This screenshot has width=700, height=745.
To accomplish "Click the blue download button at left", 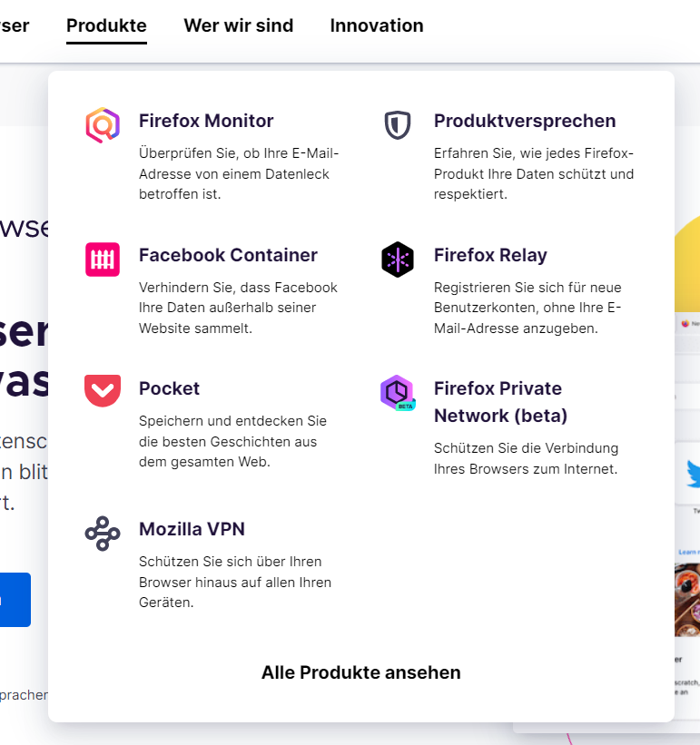I will pos(15,600).
